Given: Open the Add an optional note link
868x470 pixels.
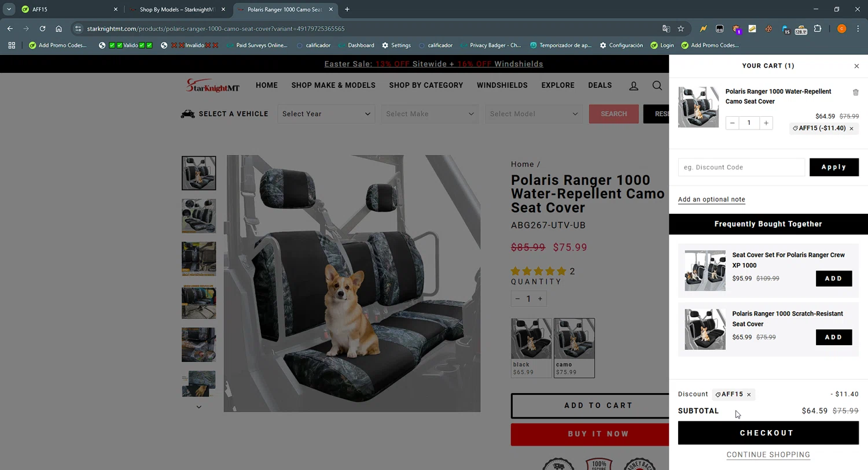Looking at the screenshot, I should 711,199.
